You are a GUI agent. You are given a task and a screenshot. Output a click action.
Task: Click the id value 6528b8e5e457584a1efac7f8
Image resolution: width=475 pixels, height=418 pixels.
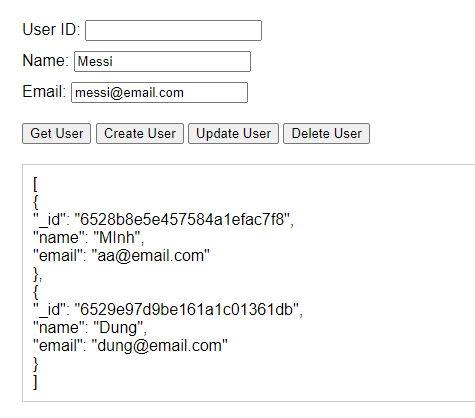[x=182, y=220]
